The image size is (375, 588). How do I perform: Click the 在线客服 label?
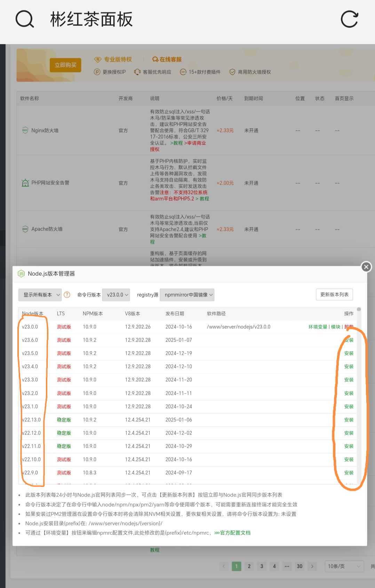pyautogui.click(x=170, y=60)
